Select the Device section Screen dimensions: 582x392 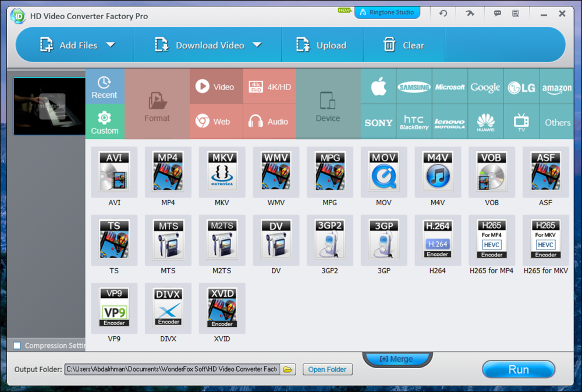tap(328, 104)
